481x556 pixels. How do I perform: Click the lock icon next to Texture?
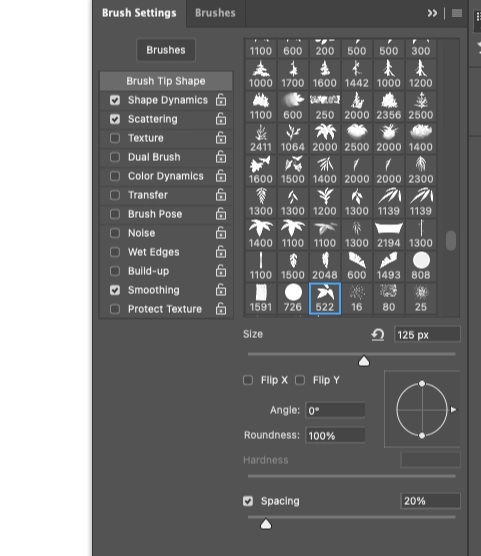tap(221, 138)
